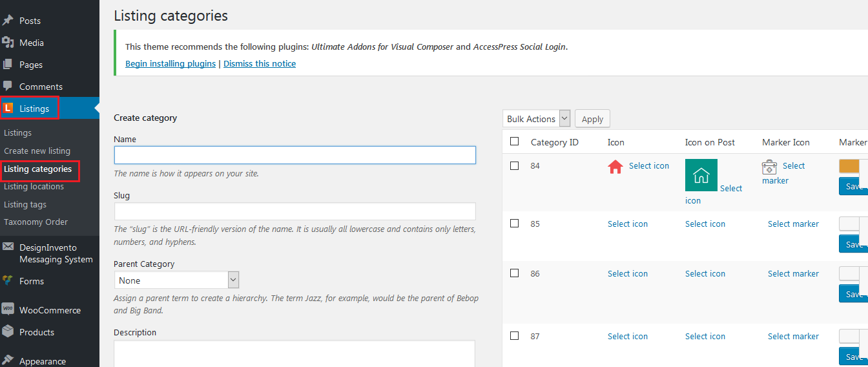The image size is (868, 367).
Task: Check the checkbox for category 87
Action: (515, 336)
